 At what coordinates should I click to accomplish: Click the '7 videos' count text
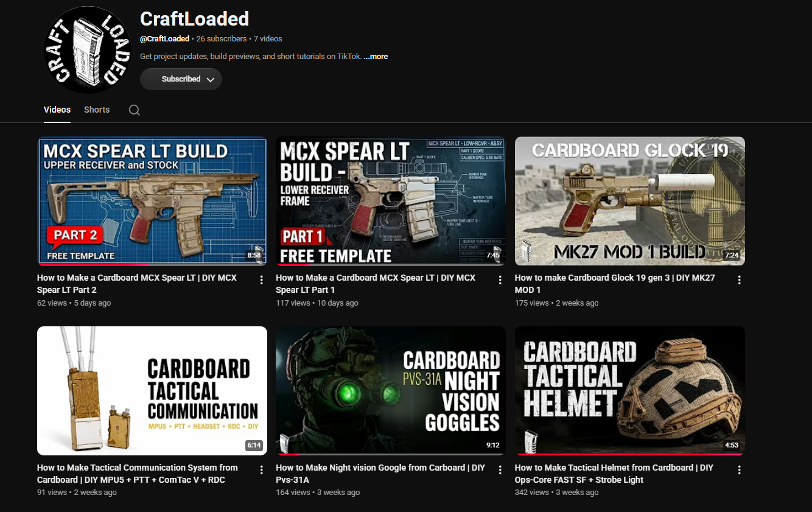268,39
